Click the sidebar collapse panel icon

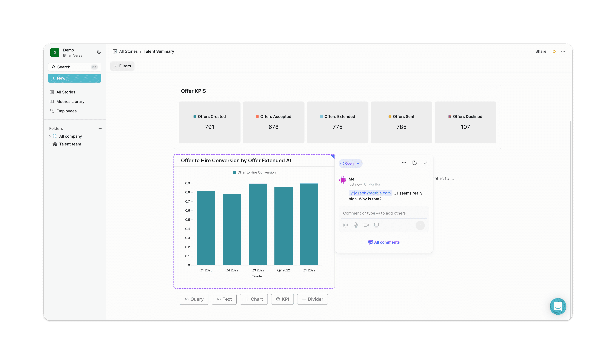click(115, 51)
